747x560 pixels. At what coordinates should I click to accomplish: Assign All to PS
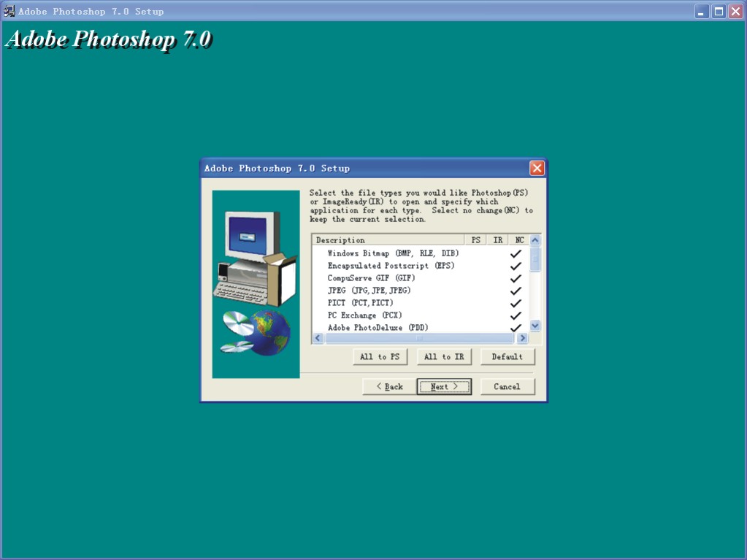380,357
